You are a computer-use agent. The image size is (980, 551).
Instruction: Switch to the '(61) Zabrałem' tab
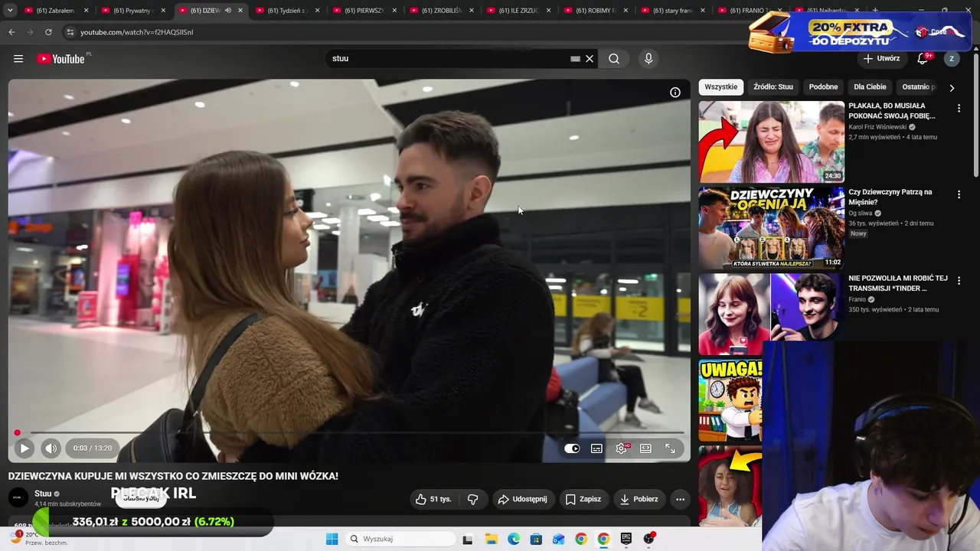point(55,11)
